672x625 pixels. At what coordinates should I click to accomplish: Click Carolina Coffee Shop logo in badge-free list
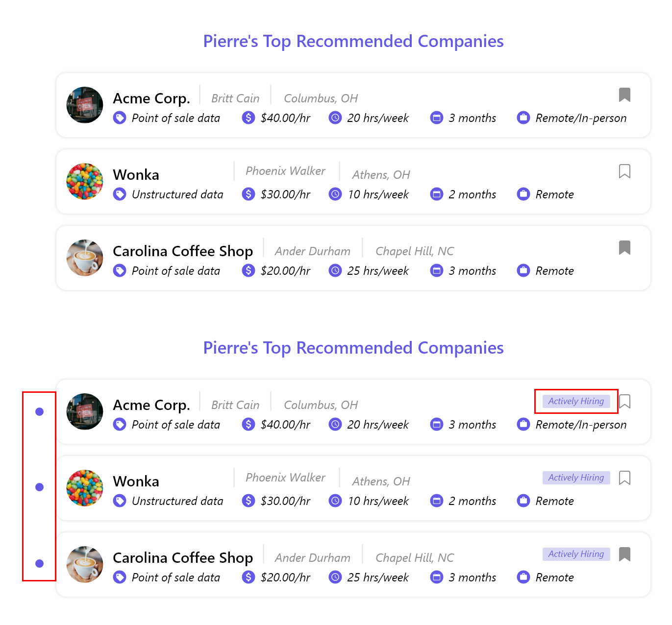point(85,258)
